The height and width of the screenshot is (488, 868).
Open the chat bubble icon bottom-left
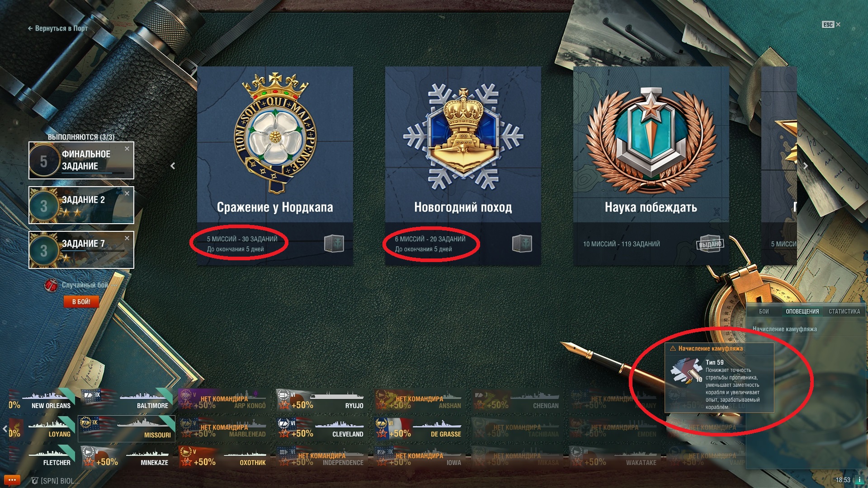(12, 480)
